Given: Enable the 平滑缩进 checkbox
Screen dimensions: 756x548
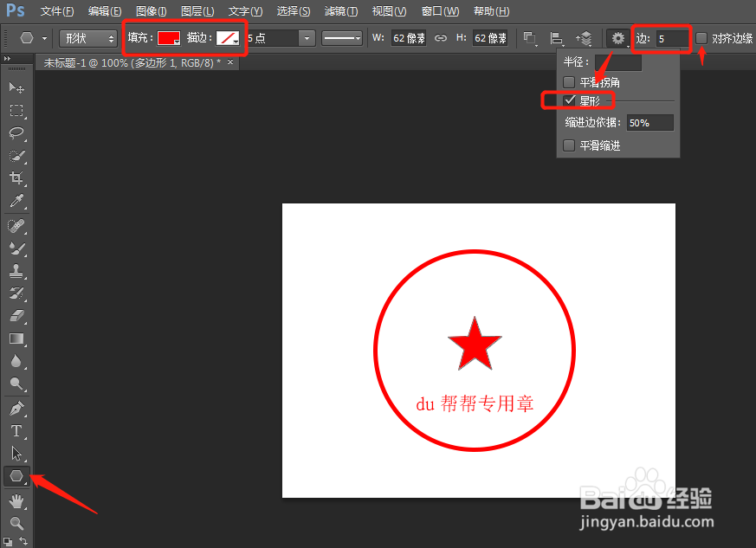Looking at the screenshot, I should point(569,145).
